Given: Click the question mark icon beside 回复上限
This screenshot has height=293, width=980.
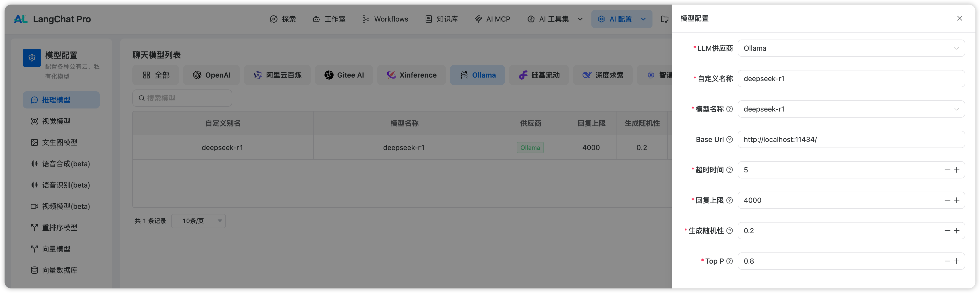Looking at the screenshot, I should click(729, 200).
